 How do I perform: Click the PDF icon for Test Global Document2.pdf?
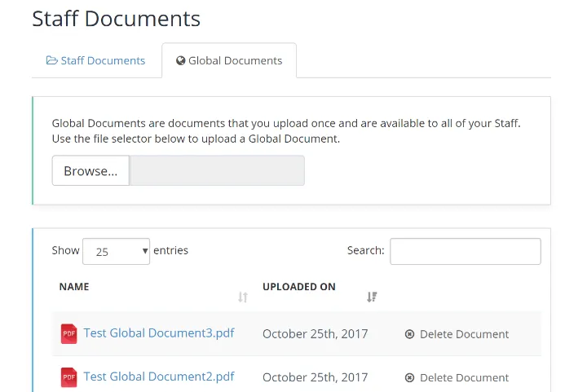pos(68,377)
